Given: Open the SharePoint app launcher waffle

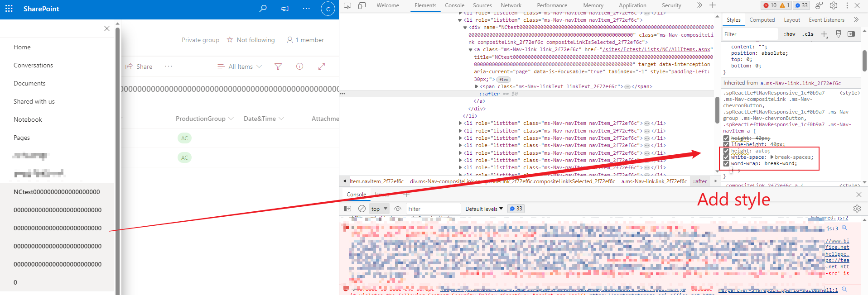Looking at the screenshot, I should tap(9, 9).
